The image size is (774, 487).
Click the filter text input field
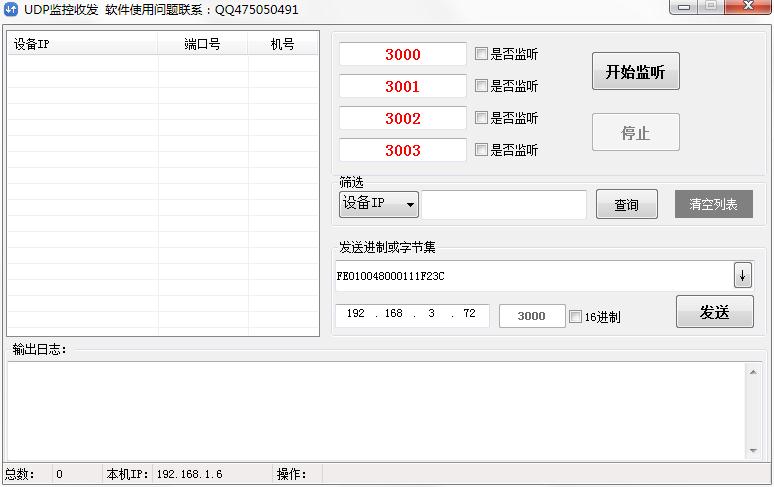coord(504,205)
